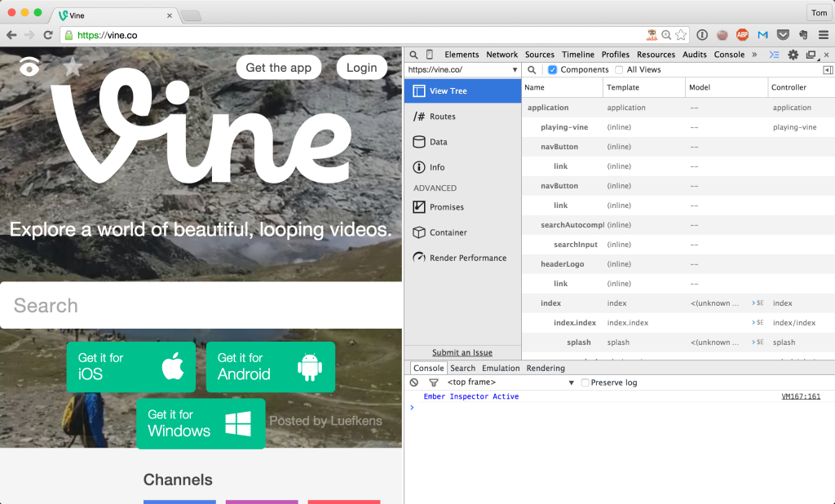Bookmark this page with the star icon
Viewport: 835px width, 504px height.
coord(681,35)
